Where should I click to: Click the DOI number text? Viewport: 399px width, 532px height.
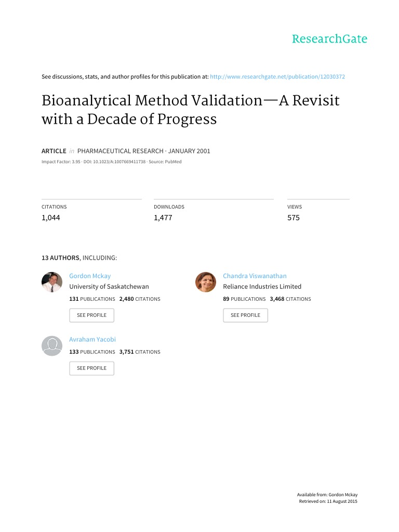tap(114, 162)
